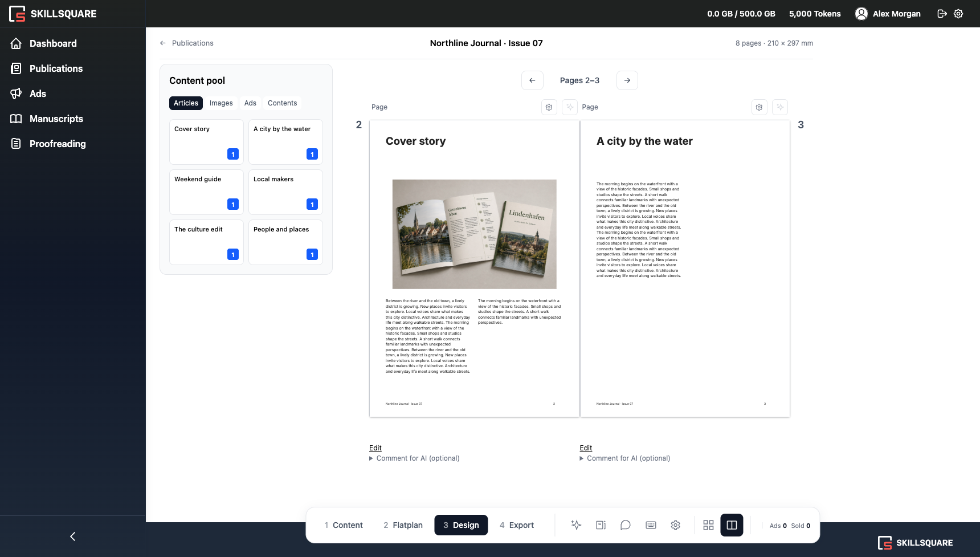Click the logout icon in the header

tap(942, 14)
